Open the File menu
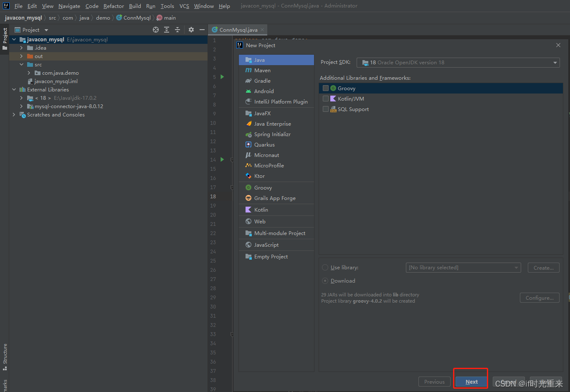Screen dimensions: 570x392 point(18,6)
